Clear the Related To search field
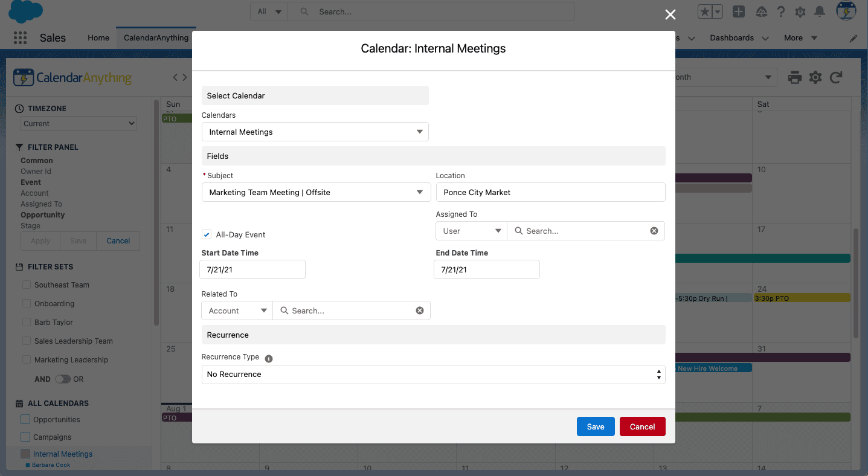 pyautogui.click(x=420, y=310)
